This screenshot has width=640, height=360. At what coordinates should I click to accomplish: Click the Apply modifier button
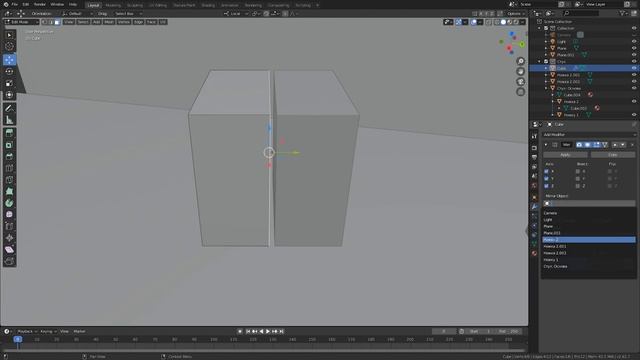pos(565,155)
